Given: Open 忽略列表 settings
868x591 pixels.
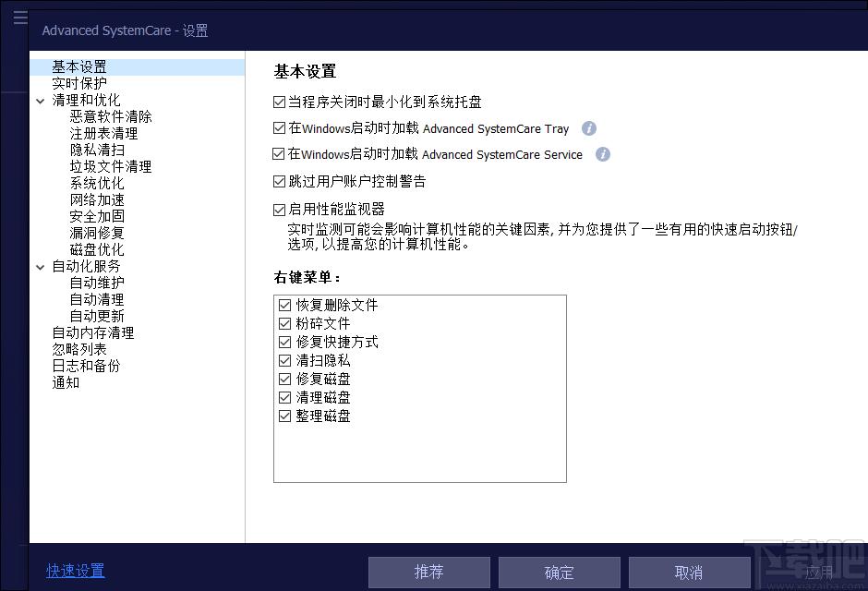Looking at the screenshot, I should pyautogui.click(x=79, y=349).
